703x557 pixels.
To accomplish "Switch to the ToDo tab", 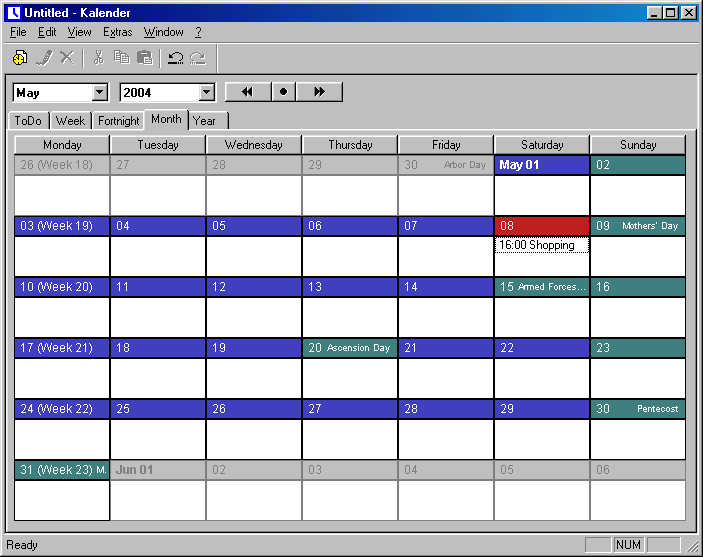I will [28, 121].
